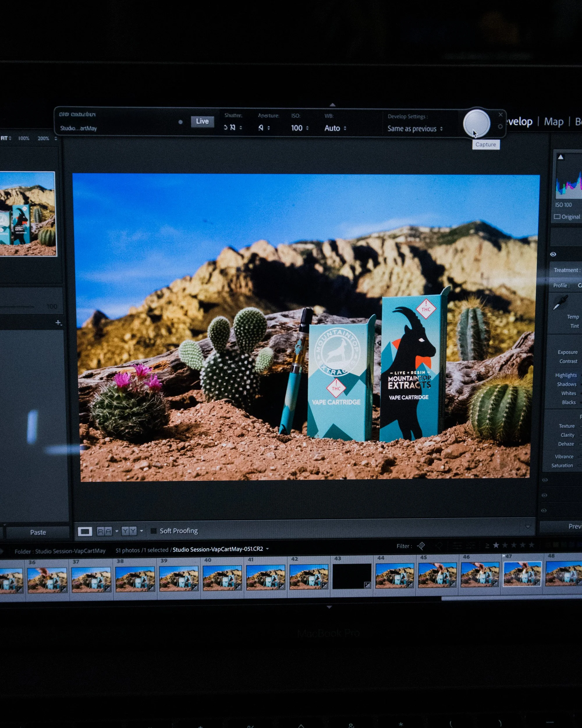Select the black filmstrip thumbnail number 43
Screen dimensions: 582x728
pyautogui.click(x=352, y=576)
